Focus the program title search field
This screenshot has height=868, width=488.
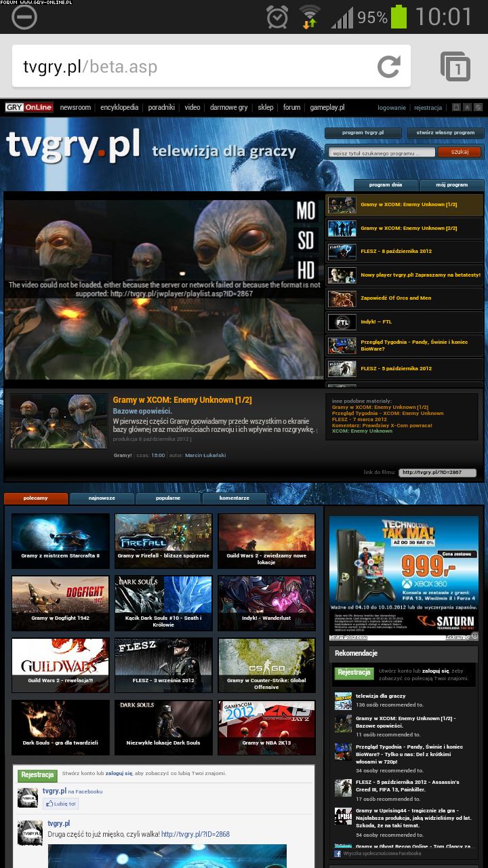[382, 153]
